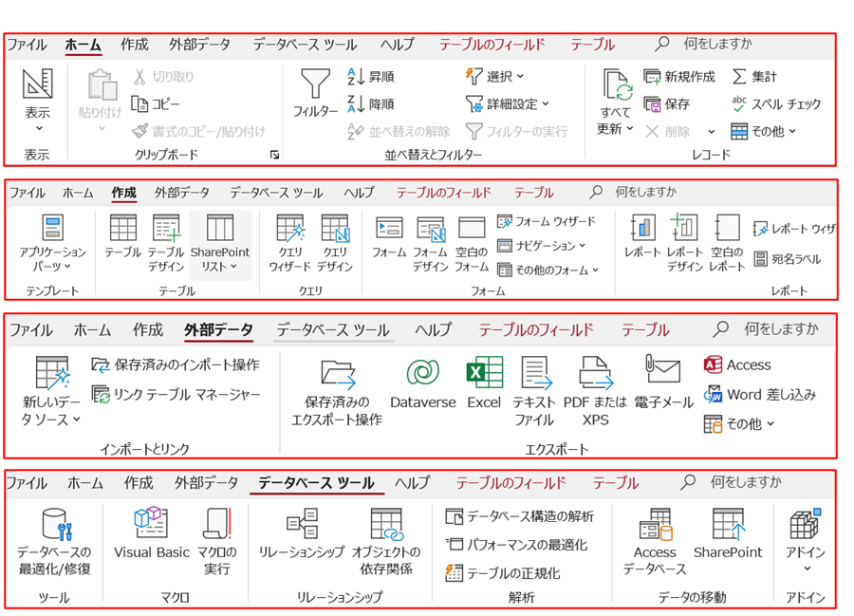Click the Excel export icon
This screenshot has width=854, height=616.
484,373
